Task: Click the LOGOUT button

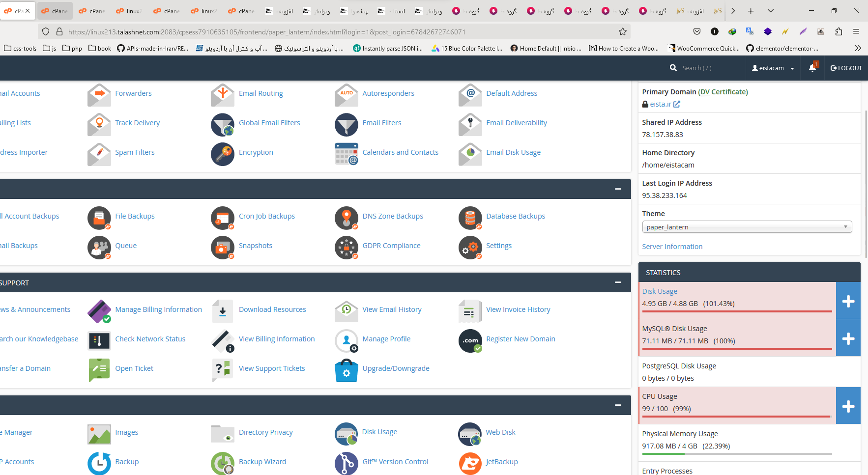Action: (846, 68)
